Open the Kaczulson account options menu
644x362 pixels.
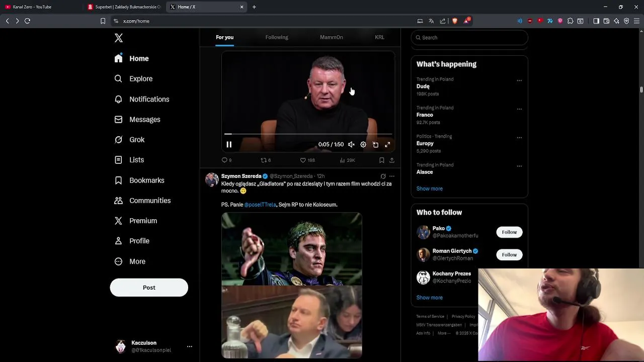pos(189,346)
